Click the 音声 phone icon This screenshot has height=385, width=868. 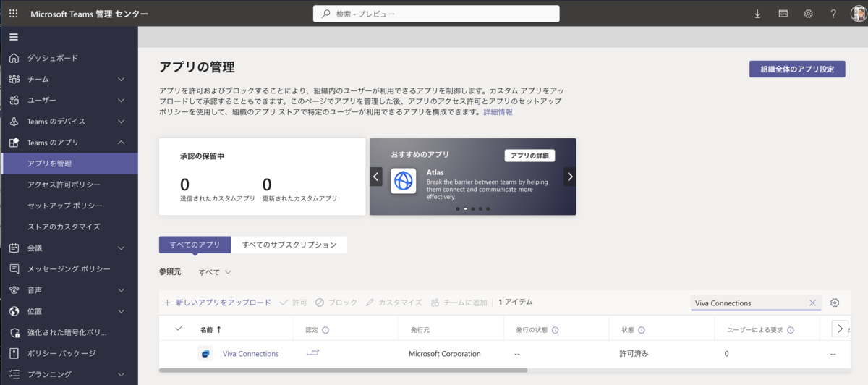[x=14, y=289]
